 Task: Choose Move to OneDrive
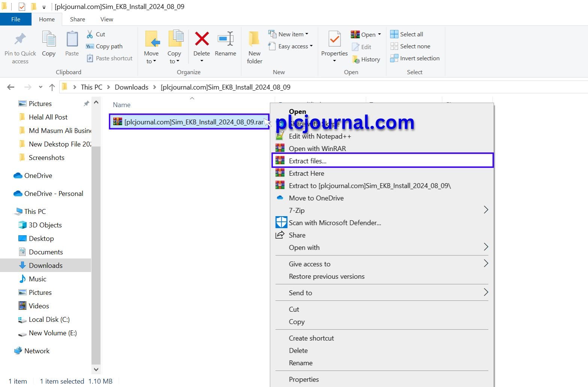coord(382,198)
